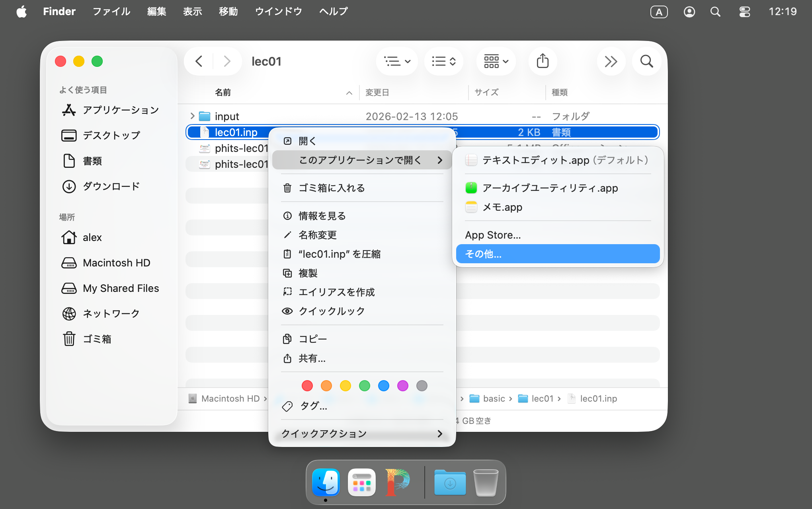Apply the red tag color
The width and height of the screenshot is (812, 509).
[307, 386]
